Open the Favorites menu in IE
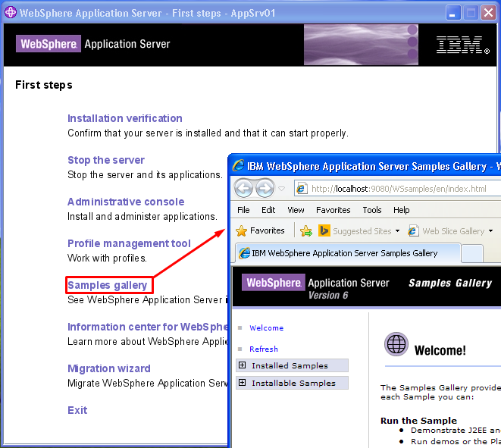 coord(333,210)
